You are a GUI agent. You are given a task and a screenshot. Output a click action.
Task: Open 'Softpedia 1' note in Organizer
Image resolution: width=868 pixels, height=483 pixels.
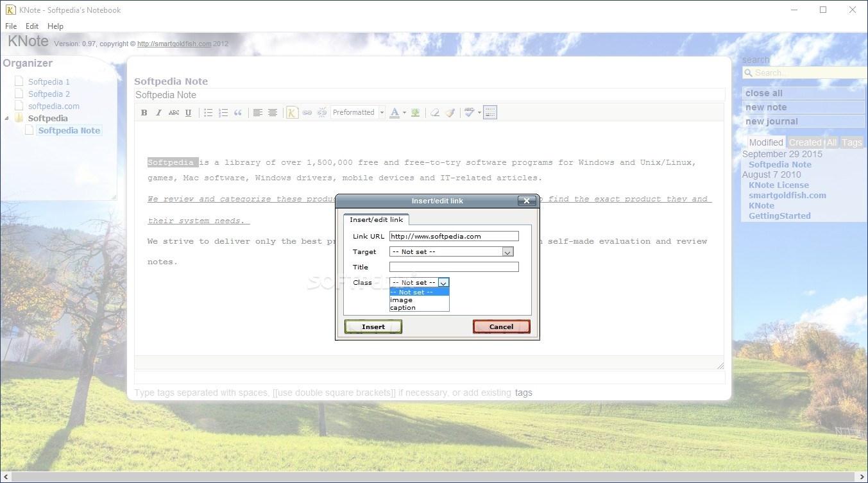pos(49,81)
